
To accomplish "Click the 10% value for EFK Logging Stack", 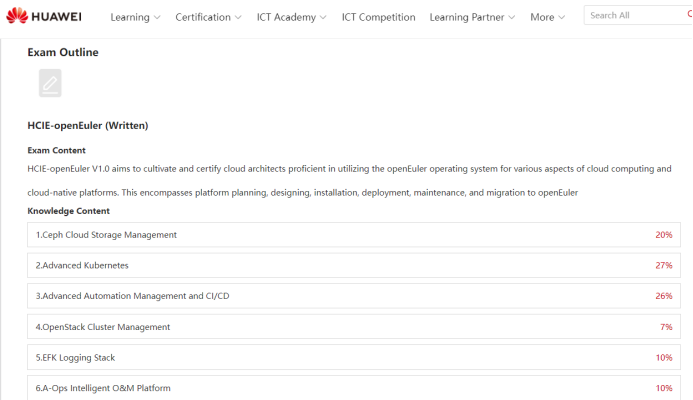I will point(664,357).
